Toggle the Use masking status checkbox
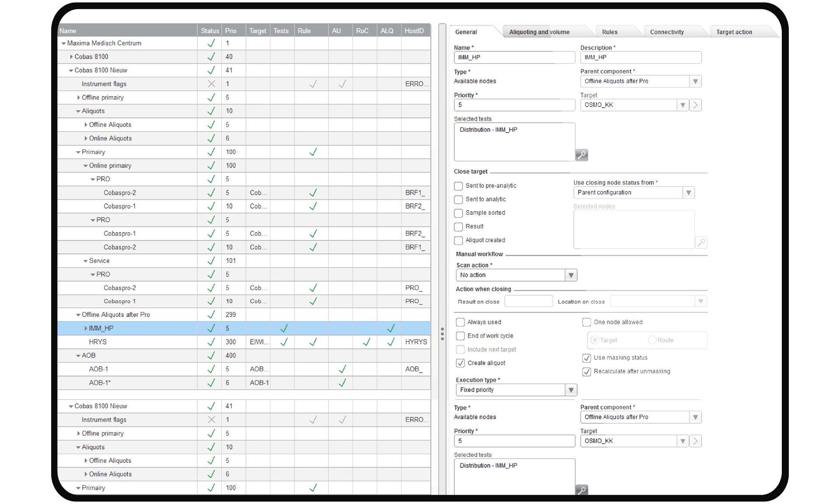 [587, 358]
